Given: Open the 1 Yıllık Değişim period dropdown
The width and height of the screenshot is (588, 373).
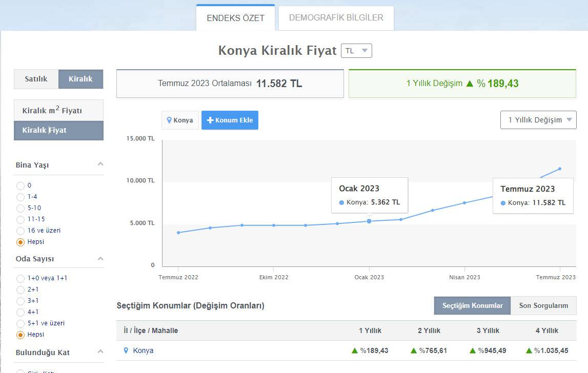Looking at the screenshot, I should tap(538, 120).
